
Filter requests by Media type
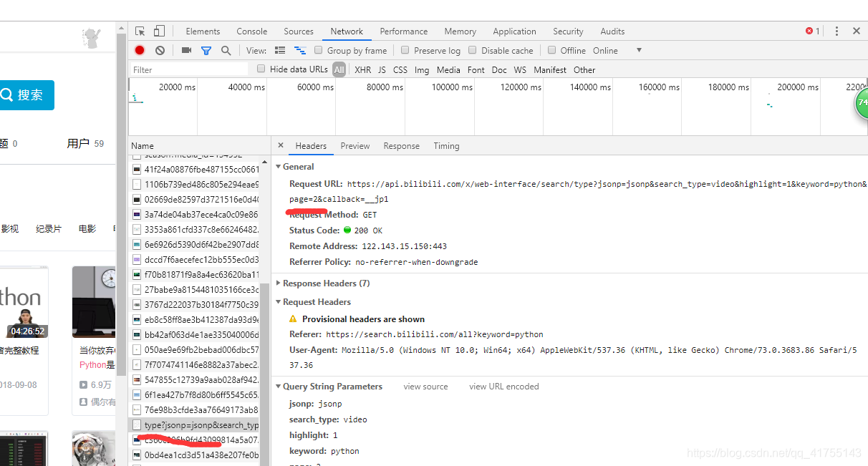coord(448,69)
